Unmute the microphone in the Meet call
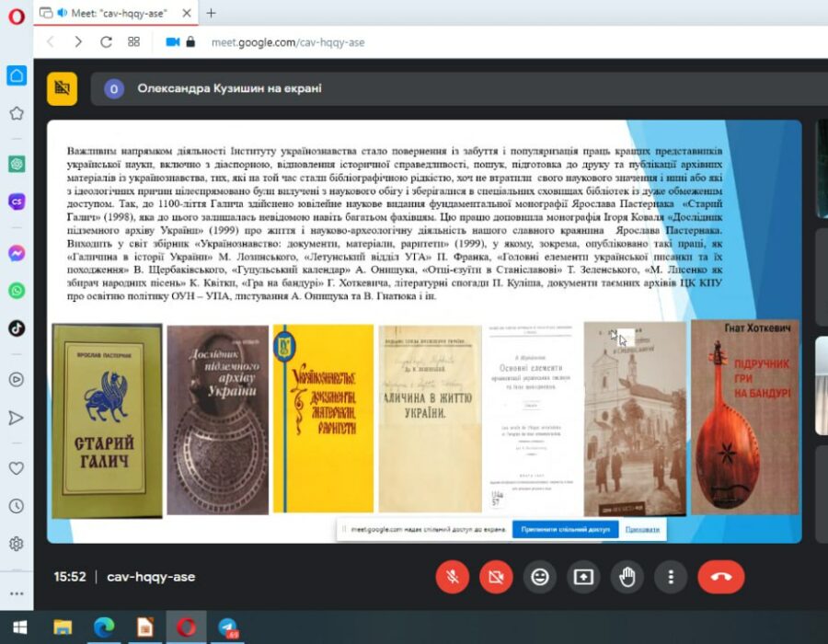Image resolution: width=828 pixels, height=644 pixels. click(452, 577)
